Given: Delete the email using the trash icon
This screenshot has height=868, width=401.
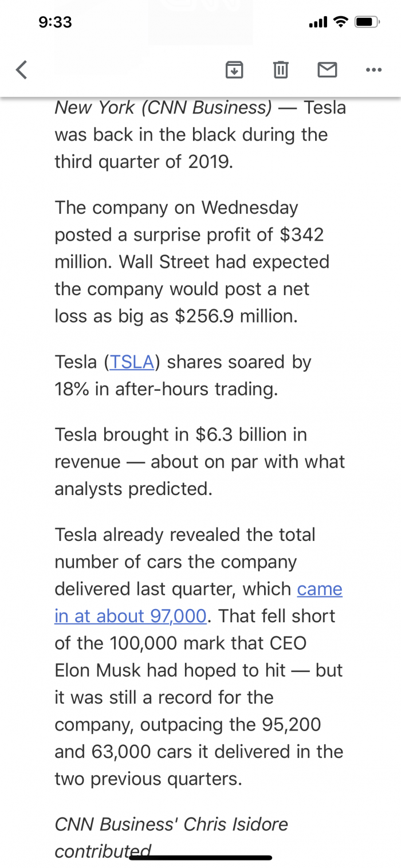Looking at the screenshot, I should [280, 70].
